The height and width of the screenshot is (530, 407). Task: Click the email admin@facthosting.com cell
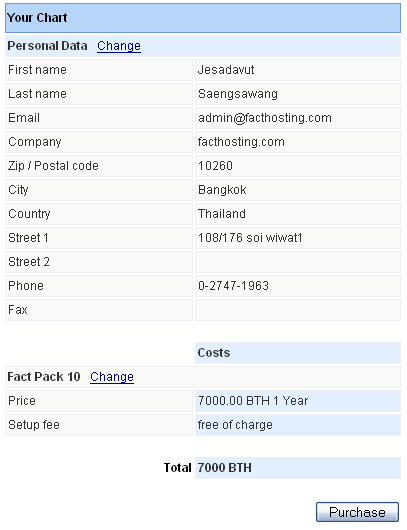click(x=298, y=118)
